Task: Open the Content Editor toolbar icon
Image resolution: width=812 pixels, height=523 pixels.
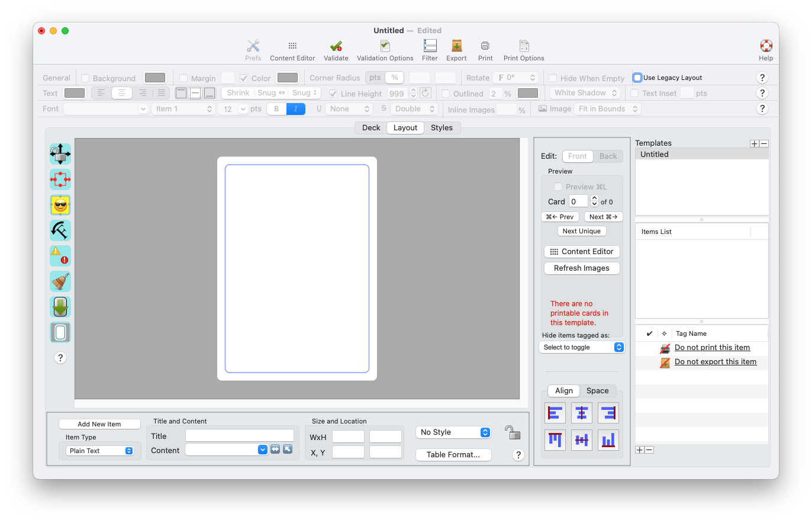Action: tap(292, 46)
